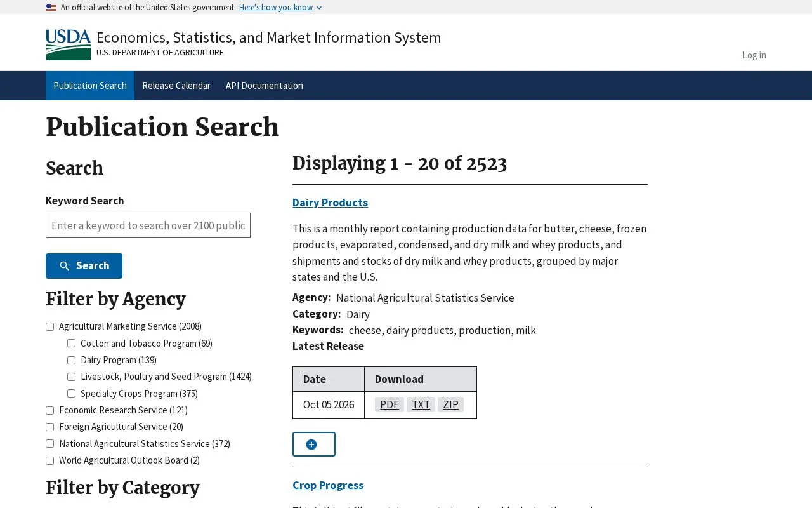
Task: Tick Foreign Agricultural Service checkbox
Action: tap(49, 427)
